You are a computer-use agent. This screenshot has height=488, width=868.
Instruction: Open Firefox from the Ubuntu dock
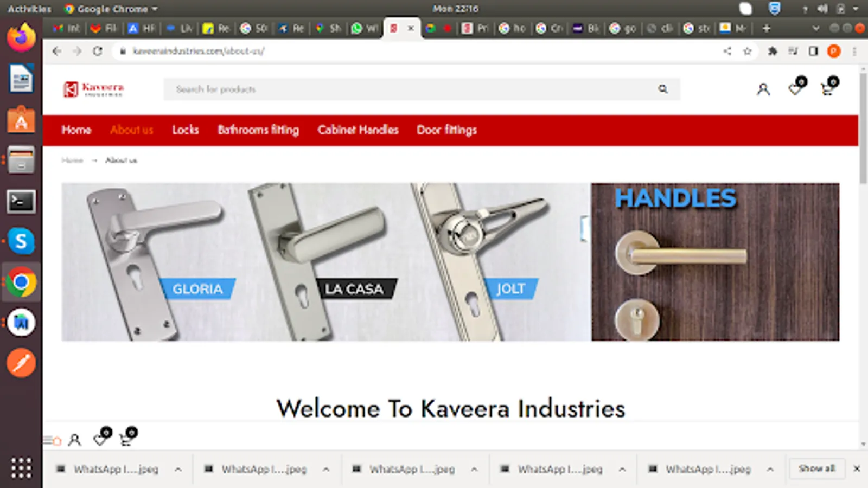tap(21, 38)
